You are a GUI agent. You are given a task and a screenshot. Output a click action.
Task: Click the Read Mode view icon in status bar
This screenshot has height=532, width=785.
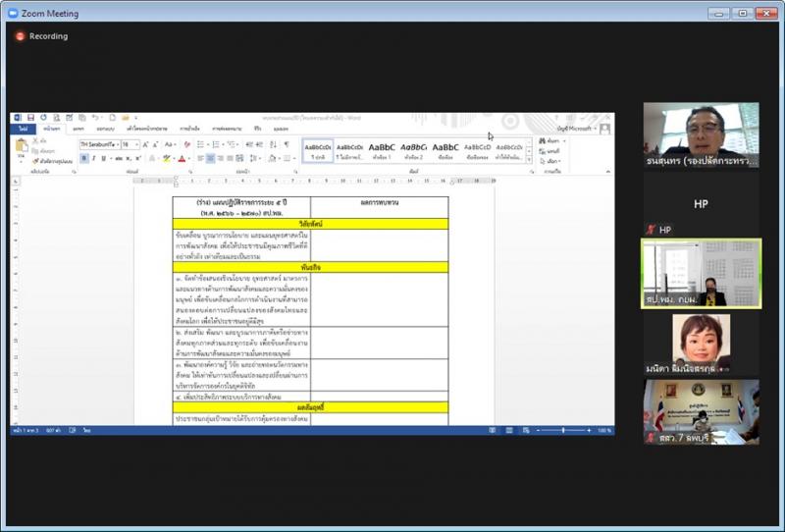tap(493, 430)
